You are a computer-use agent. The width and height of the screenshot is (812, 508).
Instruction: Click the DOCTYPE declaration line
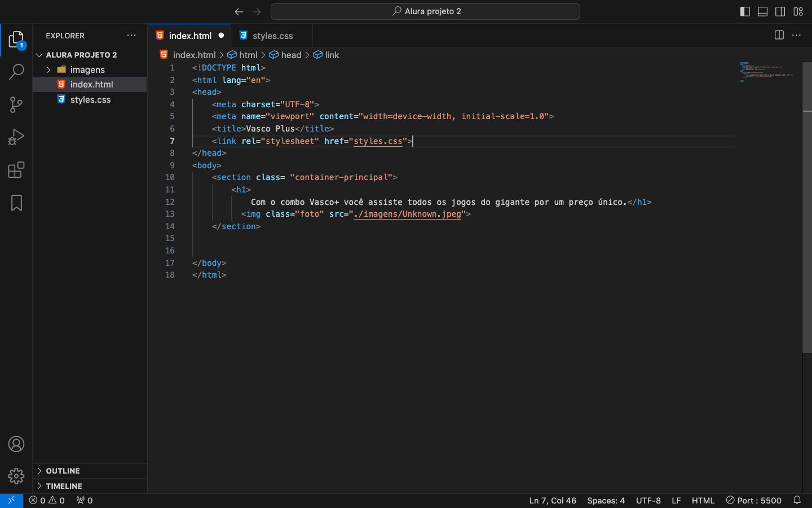click(229, 68)
